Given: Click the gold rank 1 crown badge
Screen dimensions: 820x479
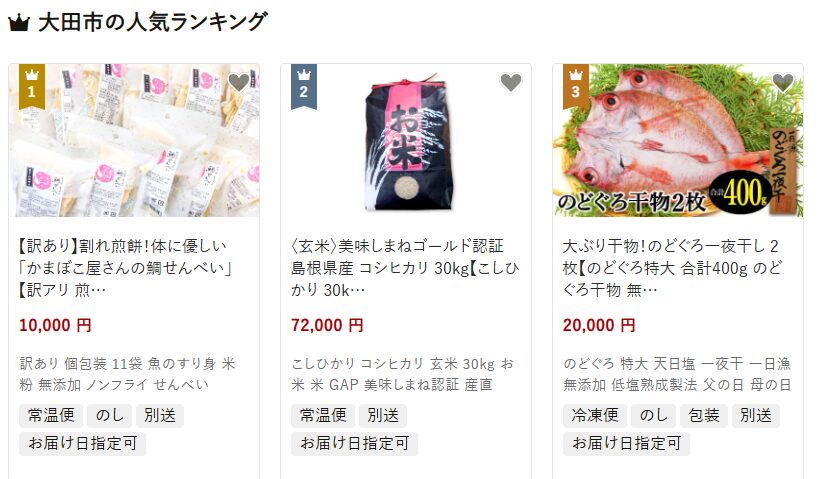Looking at the screenshot, I should pyautogui.click(x=32, y=86).
